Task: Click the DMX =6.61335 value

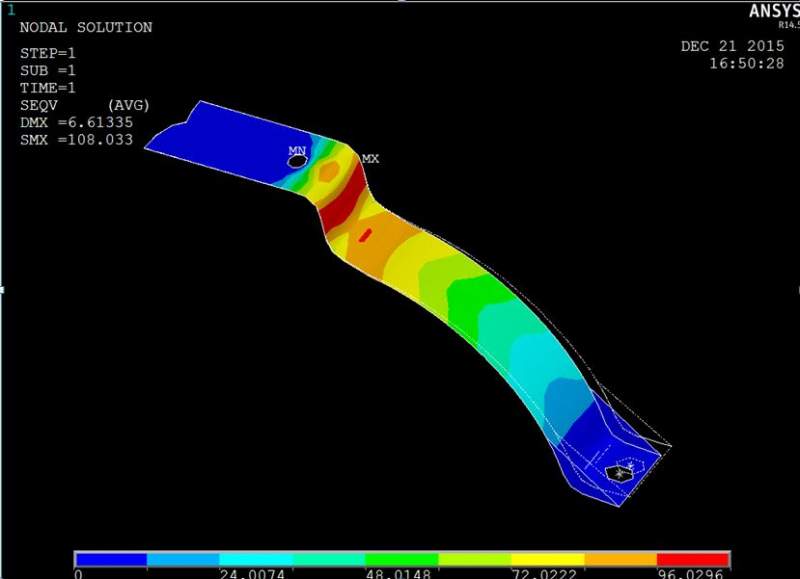Action: pos(77,122)
